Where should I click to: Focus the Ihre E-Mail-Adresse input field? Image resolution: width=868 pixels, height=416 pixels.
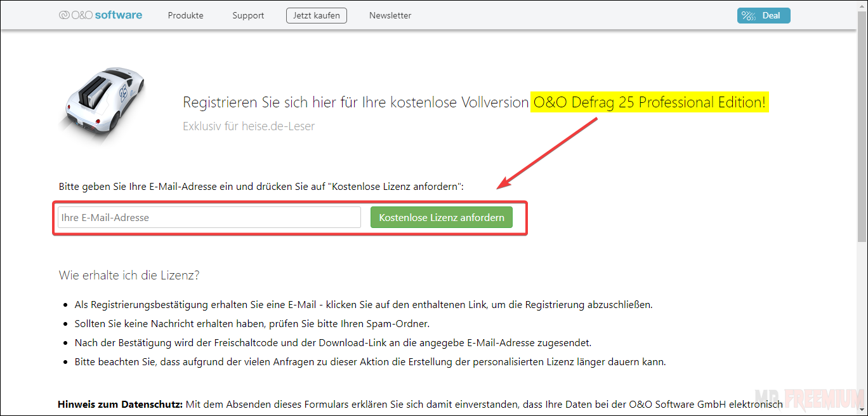(209, 217)
